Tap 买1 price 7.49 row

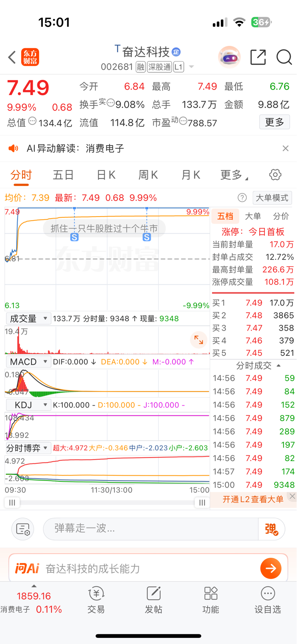pyautogui.click(x=253, y=303)
